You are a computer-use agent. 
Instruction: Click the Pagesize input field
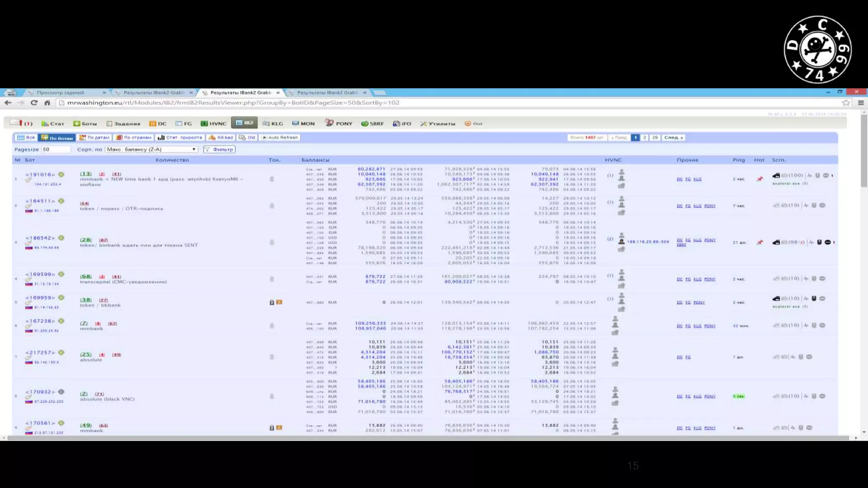56,149
